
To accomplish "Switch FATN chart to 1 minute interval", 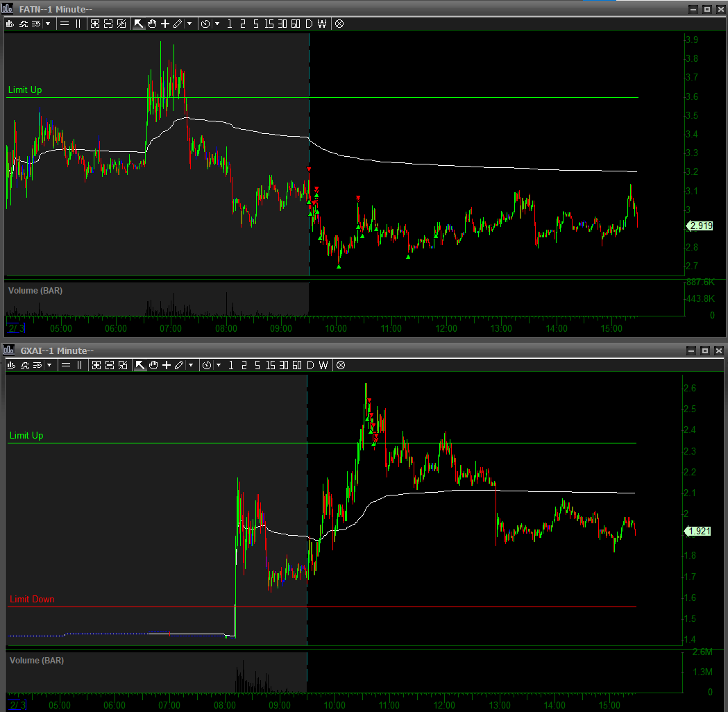I will pyautogui.click(x=229, y=24).
